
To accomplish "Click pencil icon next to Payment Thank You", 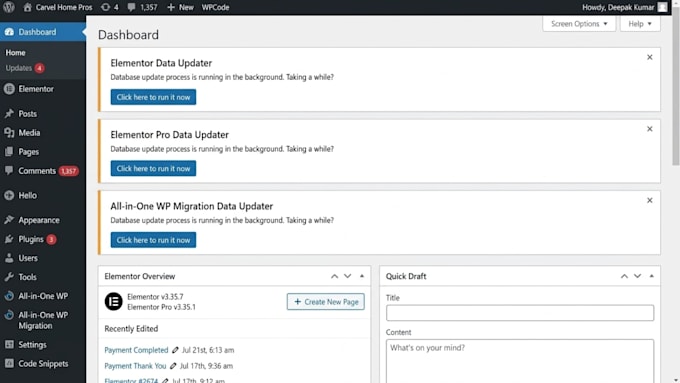I will pyautogui.click(x=173, y=366).
